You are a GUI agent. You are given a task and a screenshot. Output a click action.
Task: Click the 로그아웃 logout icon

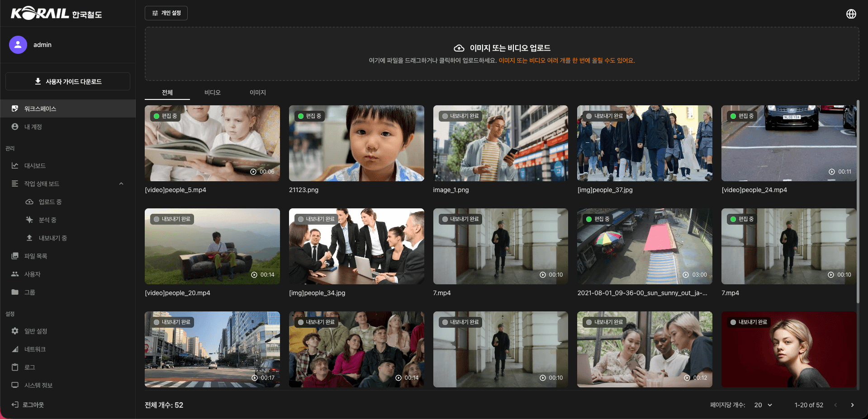(x=15, y=405)
